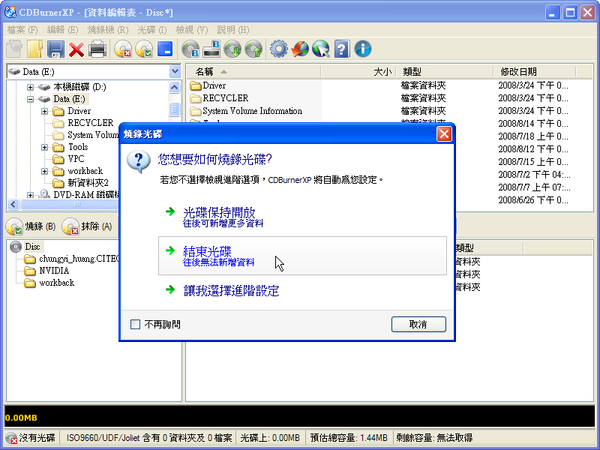
Task: Select chungyi_huang folder in compilation
Action: tap(79, 259)
